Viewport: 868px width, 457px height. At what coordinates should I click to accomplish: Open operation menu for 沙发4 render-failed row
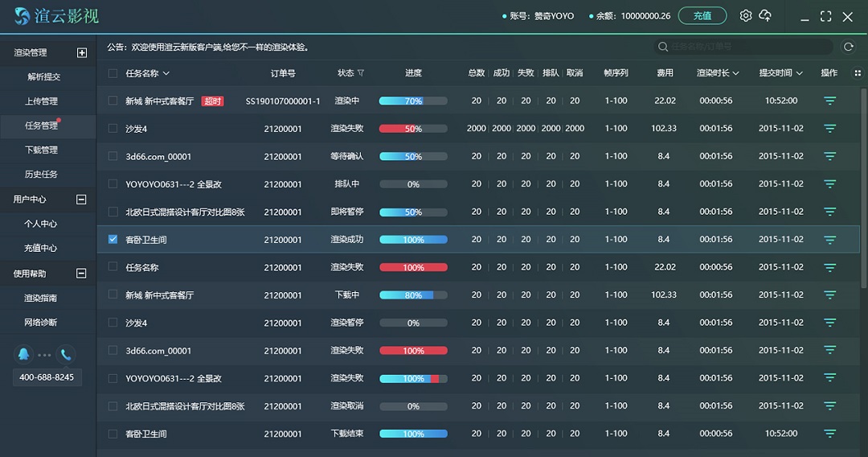tap(829, 129)
